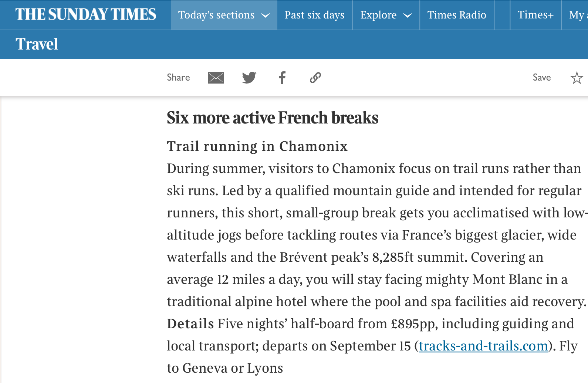Click the Save text label

click(x=542, y=78)
